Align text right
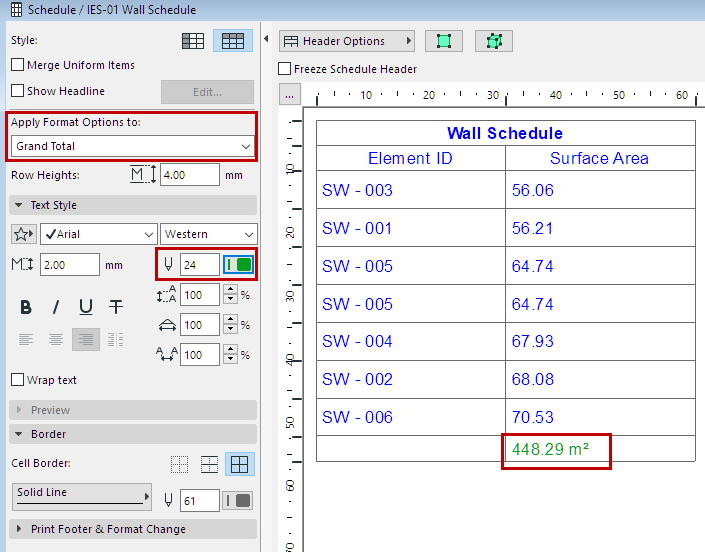 86,339
